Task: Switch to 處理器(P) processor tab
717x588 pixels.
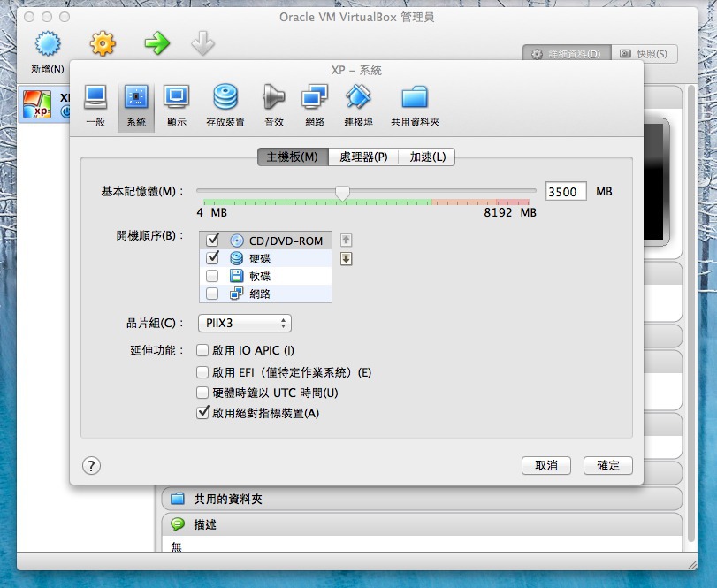Action: (x=363, y=157)
